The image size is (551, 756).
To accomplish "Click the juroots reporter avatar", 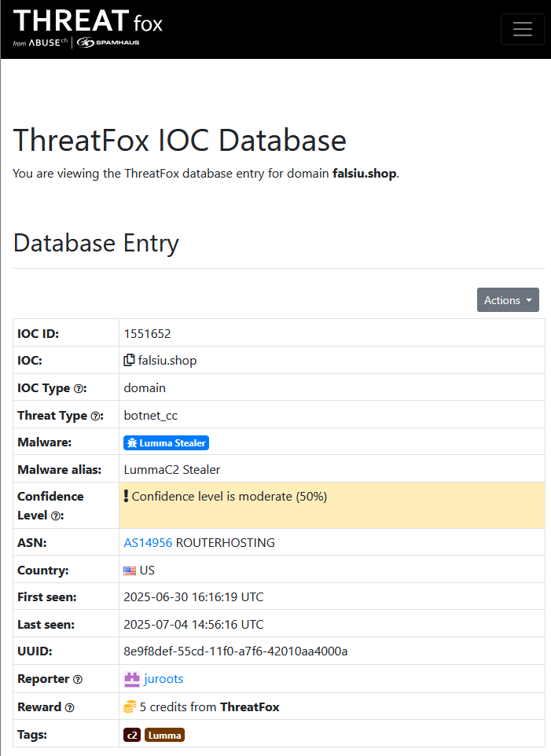I will click(x=131, y=679).
